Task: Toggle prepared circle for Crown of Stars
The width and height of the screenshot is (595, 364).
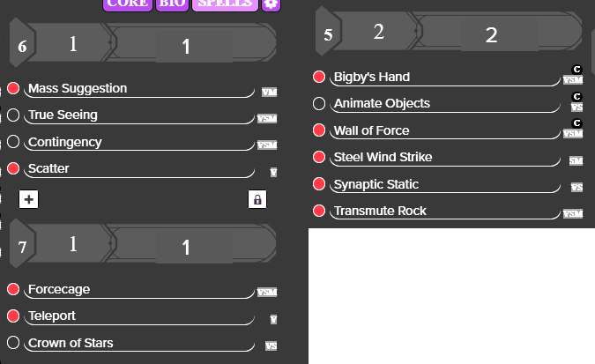Action: pyautogui.click(x=13, y=342)
